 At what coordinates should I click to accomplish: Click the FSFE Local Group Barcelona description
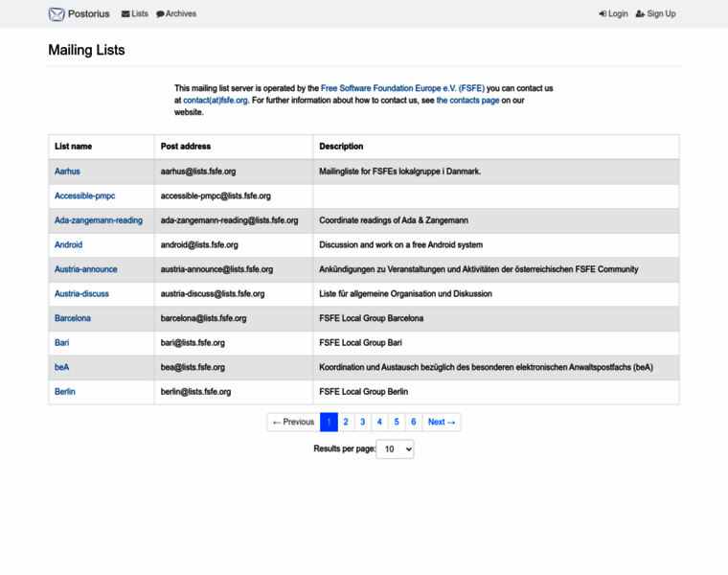click(x=372, y=318)
